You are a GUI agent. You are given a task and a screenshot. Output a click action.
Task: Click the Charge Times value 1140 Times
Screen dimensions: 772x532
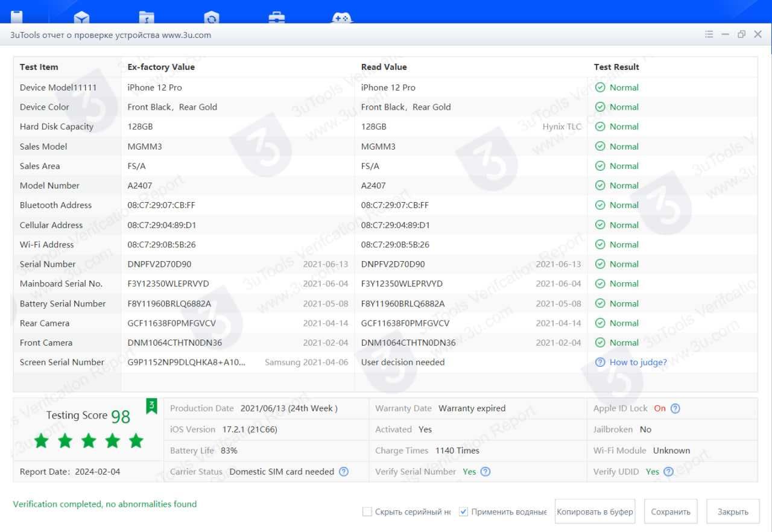457,451
